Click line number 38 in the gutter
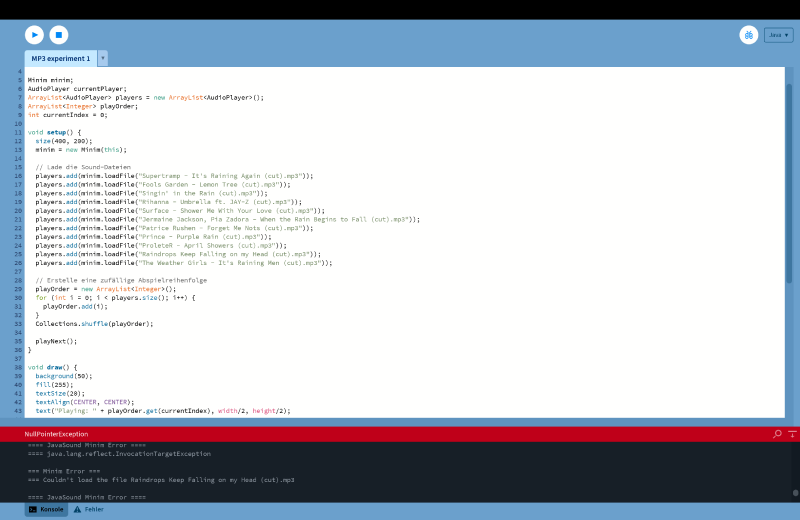 (18, 367)
